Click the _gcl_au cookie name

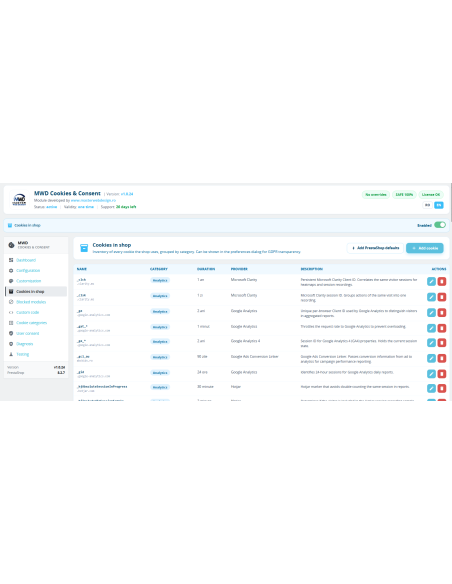83,356
